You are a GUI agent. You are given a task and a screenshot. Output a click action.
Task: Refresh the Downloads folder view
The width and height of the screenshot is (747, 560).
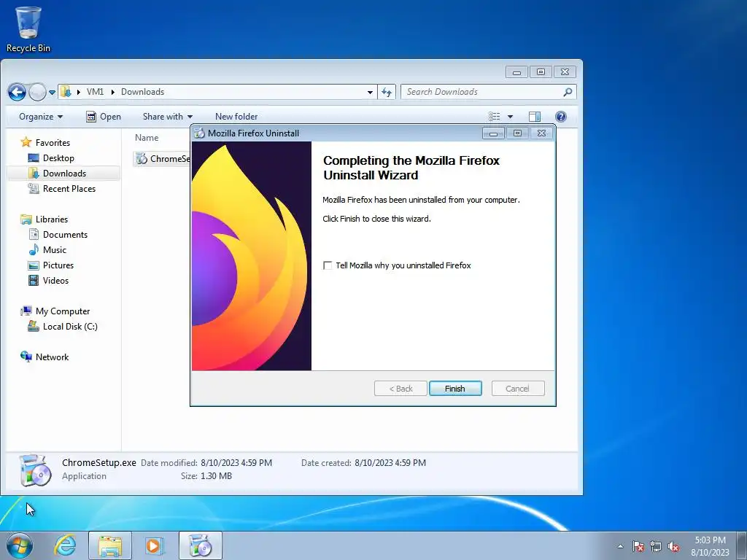click(x=387, y=93)
